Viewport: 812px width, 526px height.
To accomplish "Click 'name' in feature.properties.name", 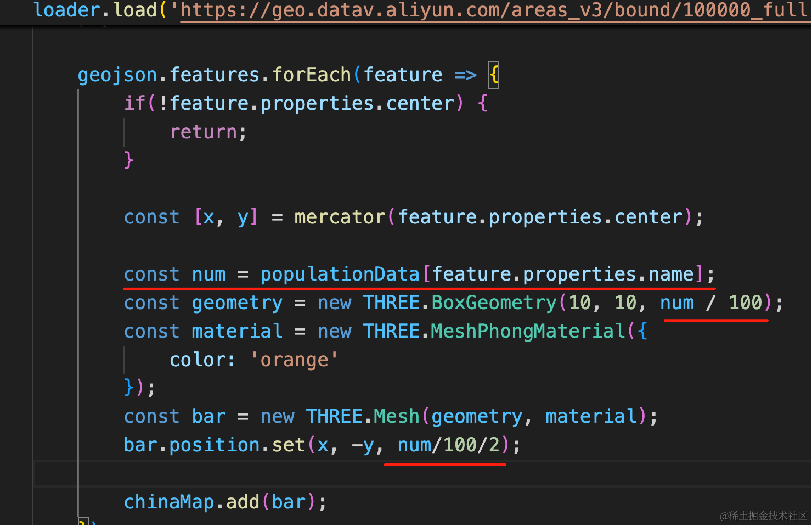I will tap(672, 274).
